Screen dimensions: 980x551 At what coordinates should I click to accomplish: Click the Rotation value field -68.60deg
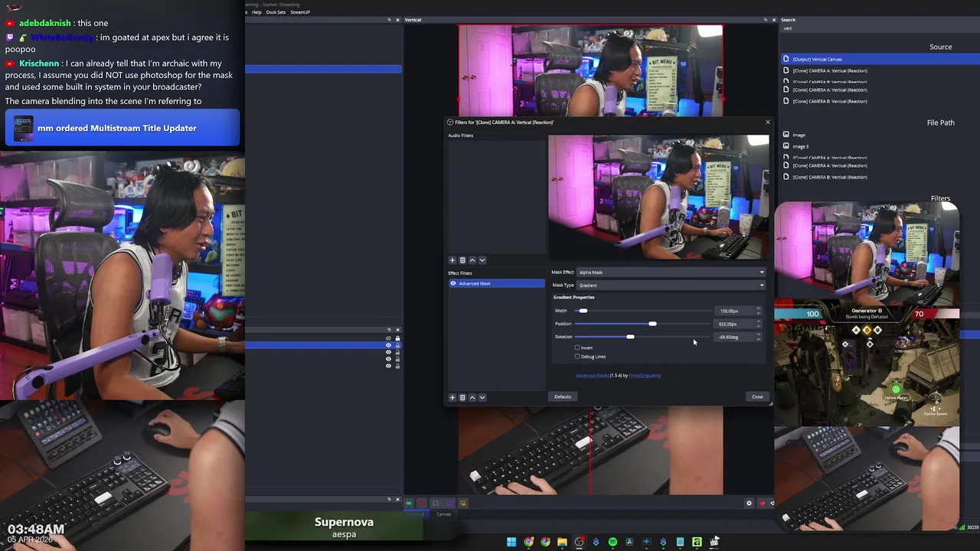734,337
